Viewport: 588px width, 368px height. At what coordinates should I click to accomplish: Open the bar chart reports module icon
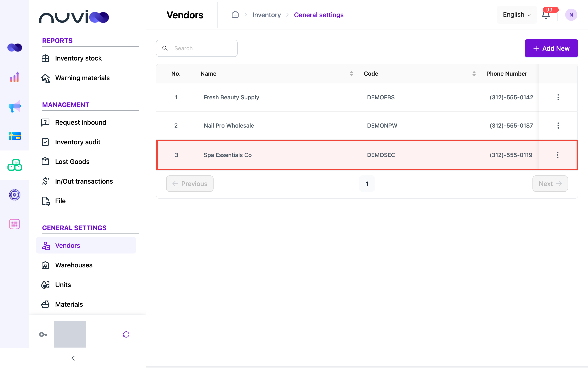(14, 77)
